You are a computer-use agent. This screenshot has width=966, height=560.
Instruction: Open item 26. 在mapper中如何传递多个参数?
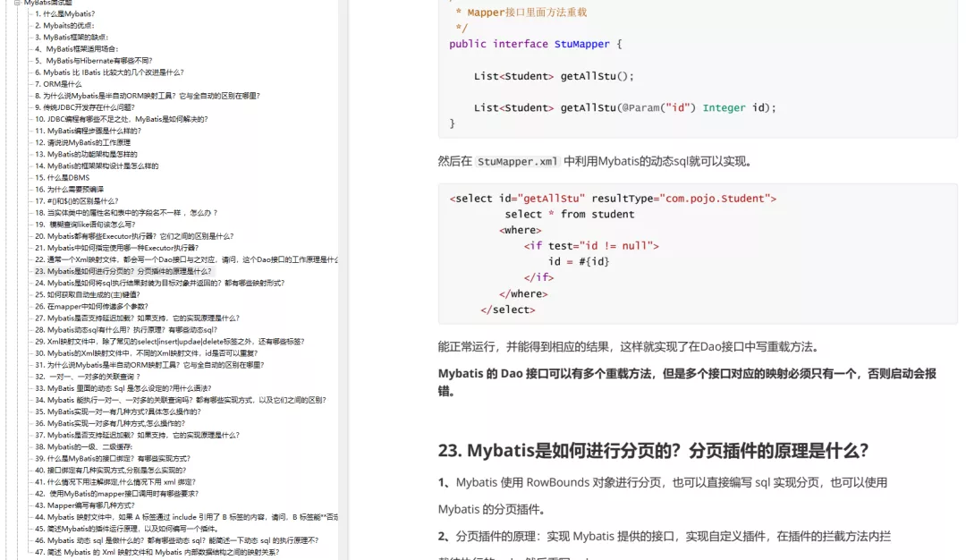point(91,306)
